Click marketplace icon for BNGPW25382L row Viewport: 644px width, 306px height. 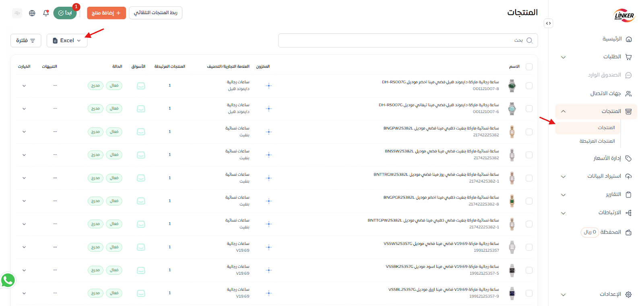(141, 132)
